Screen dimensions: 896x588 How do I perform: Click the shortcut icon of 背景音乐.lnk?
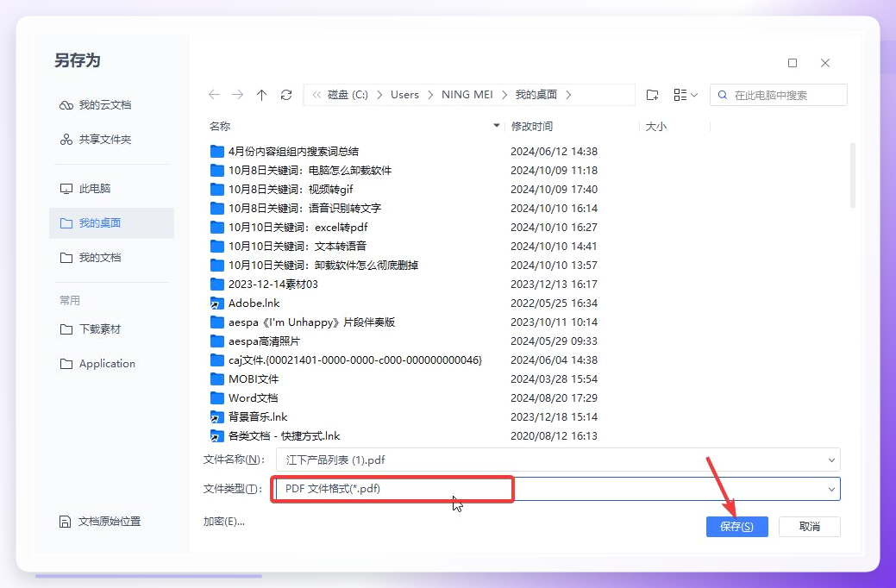(x=216, y=416)
